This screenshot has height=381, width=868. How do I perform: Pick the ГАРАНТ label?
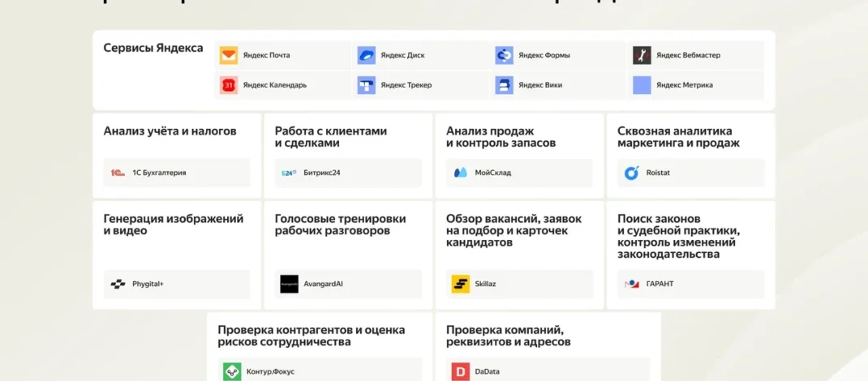[660, 285]
